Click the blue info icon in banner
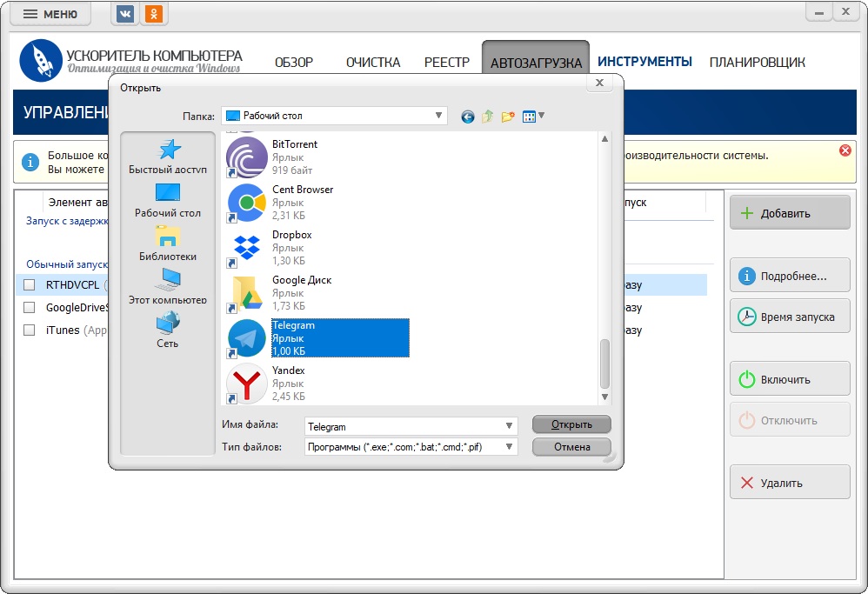Screen dimensions: 868x594 pyautogui.click(x=30, y=163)
